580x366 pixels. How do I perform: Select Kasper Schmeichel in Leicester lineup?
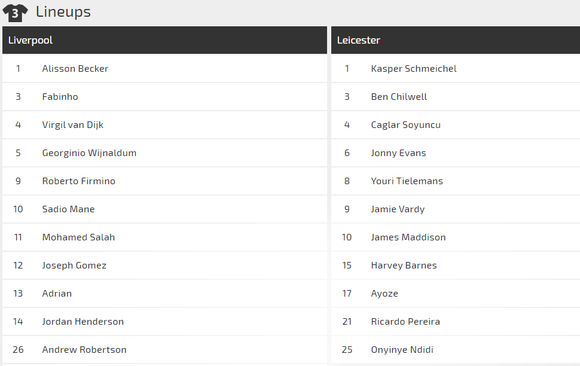pyautogui.click(x=414, y=68)
